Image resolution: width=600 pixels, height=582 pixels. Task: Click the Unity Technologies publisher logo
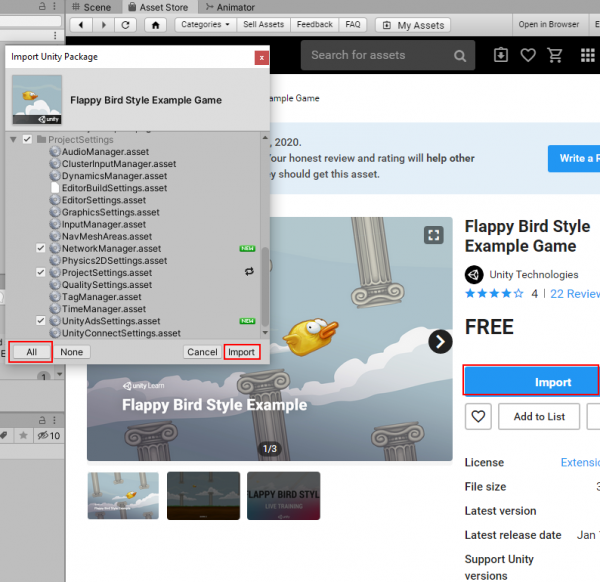[x=474, y=274]
